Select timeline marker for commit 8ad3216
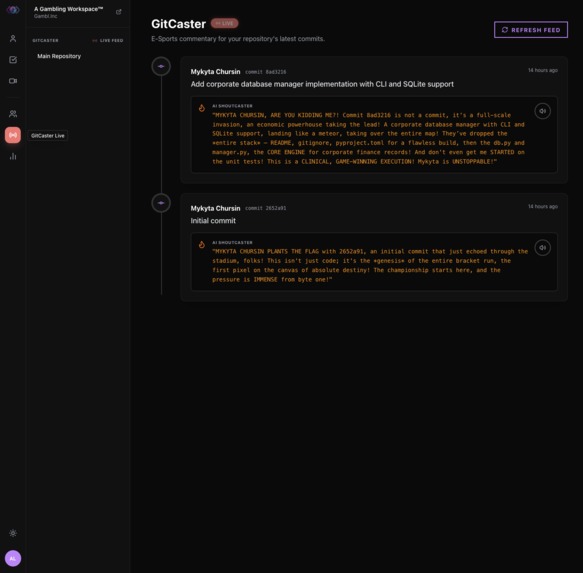Screen dimensions: 583x573 (161, 66)
